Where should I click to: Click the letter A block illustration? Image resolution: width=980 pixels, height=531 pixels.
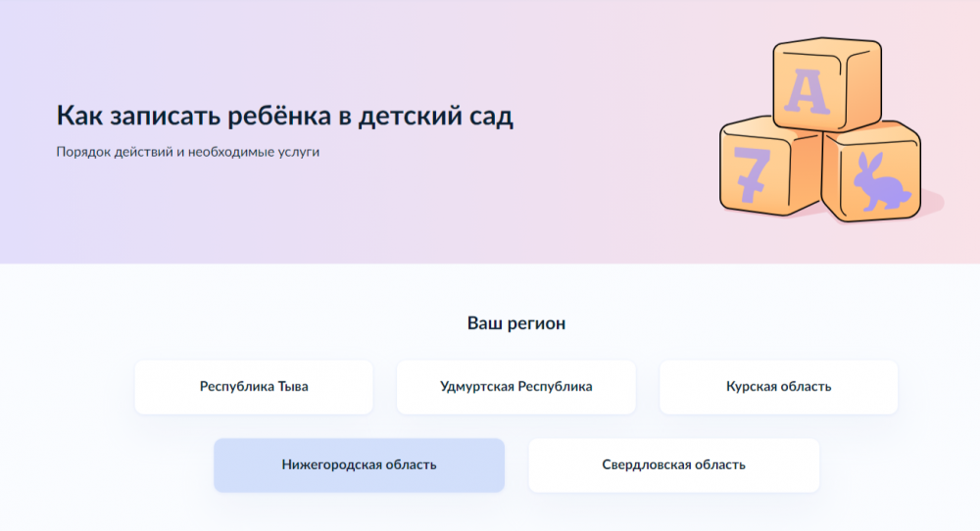827,84
